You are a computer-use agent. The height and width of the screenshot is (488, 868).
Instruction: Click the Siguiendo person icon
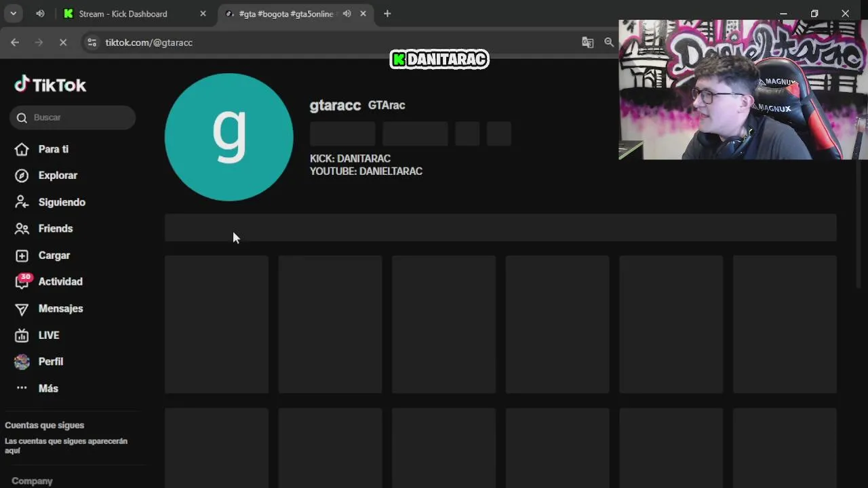[22, 202]
